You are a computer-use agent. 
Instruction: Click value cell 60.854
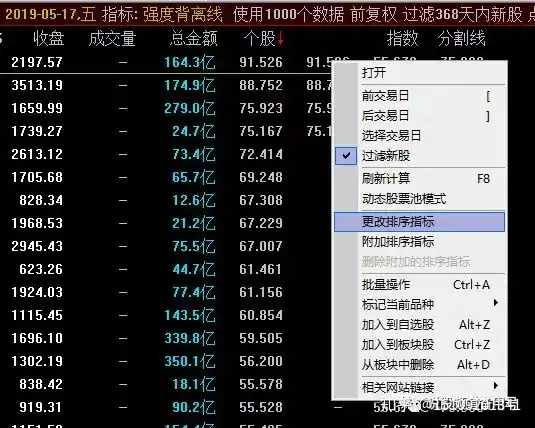(x=261, y=315)
